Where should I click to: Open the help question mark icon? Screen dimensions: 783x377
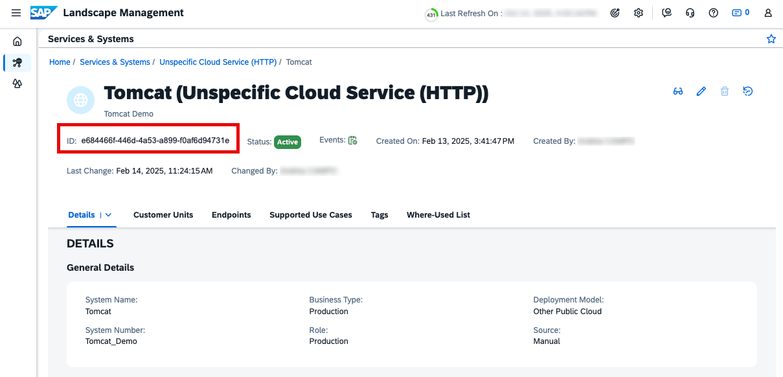[714, 13]
